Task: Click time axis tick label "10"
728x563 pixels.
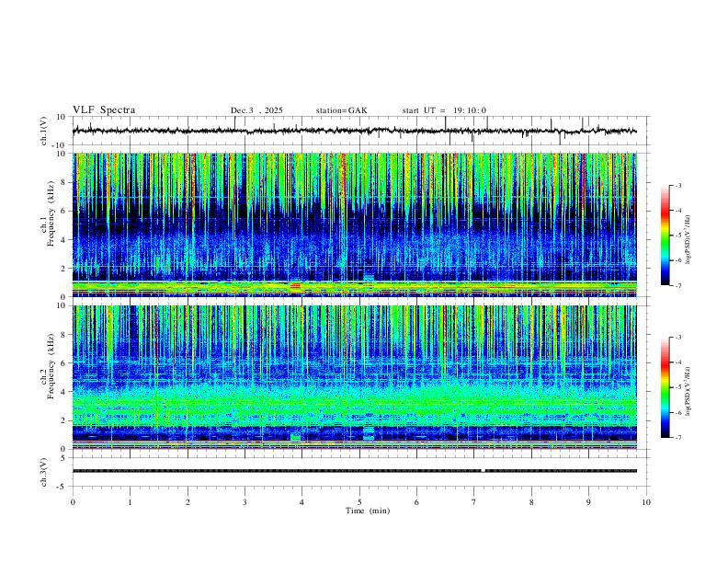Action: (646, 502)
